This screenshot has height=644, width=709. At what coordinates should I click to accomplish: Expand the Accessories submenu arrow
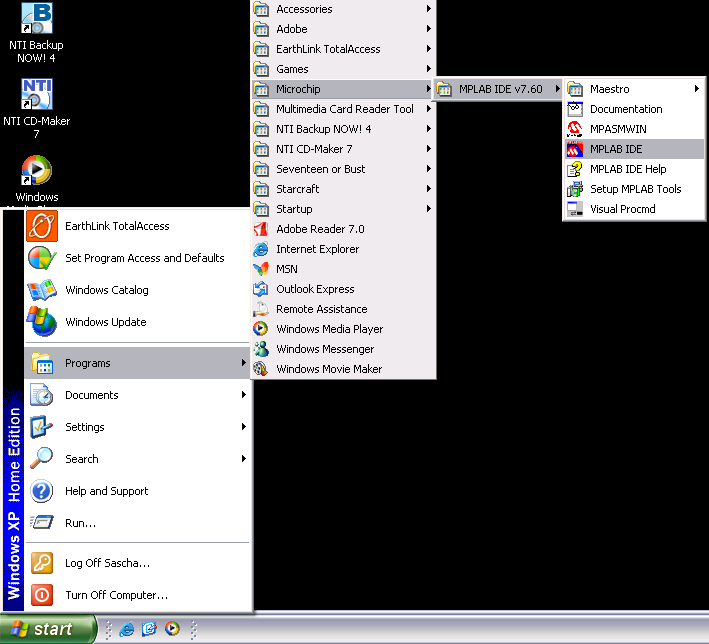(x=429, y=9)
